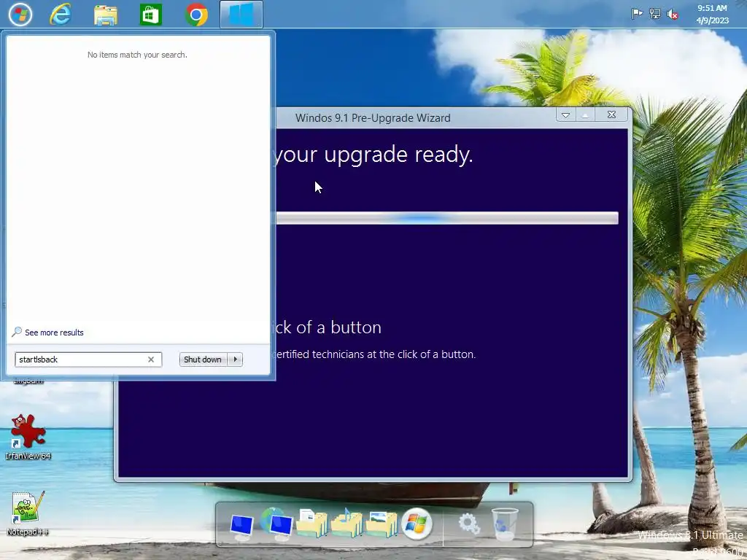747x560 pixels.
Task: Click the Start orb button
Action: click(x=20, y=15)
